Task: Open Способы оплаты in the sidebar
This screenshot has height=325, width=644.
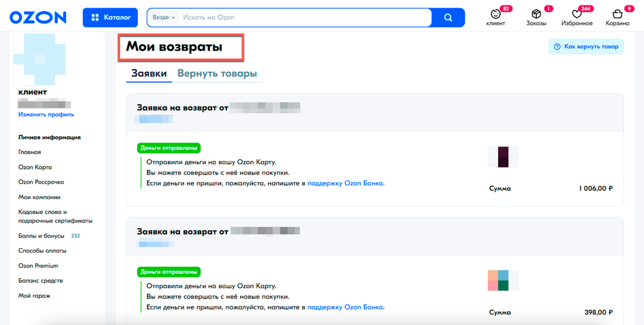Action: [42, 251]
